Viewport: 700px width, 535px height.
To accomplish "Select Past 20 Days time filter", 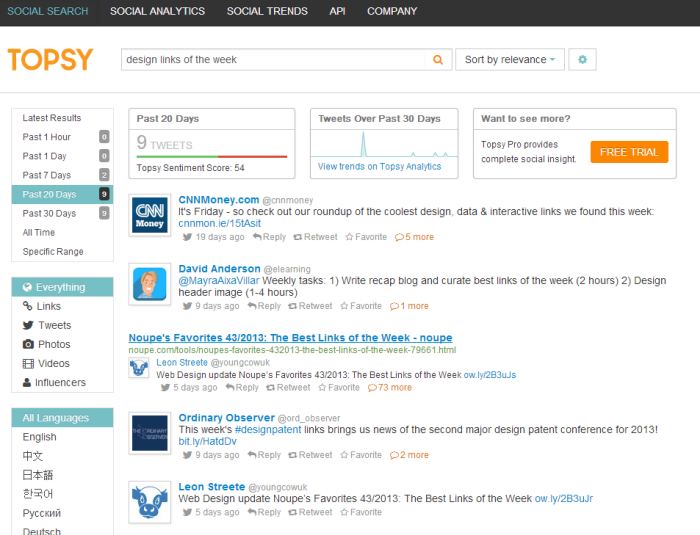I will pos(62,194).
